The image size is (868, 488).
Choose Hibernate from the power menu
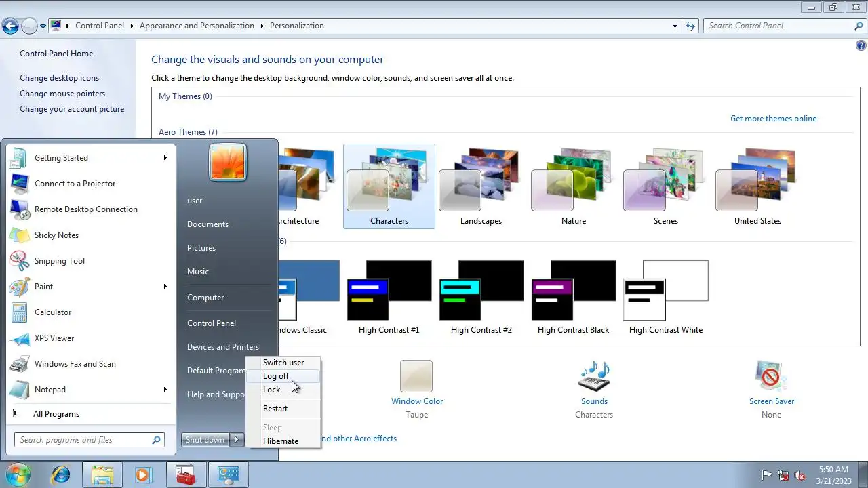pos(283,441)
